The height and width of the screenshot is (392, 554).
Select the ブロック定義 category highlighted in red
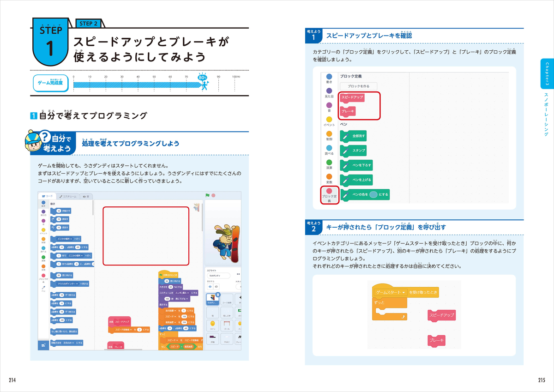coord(329,195)
